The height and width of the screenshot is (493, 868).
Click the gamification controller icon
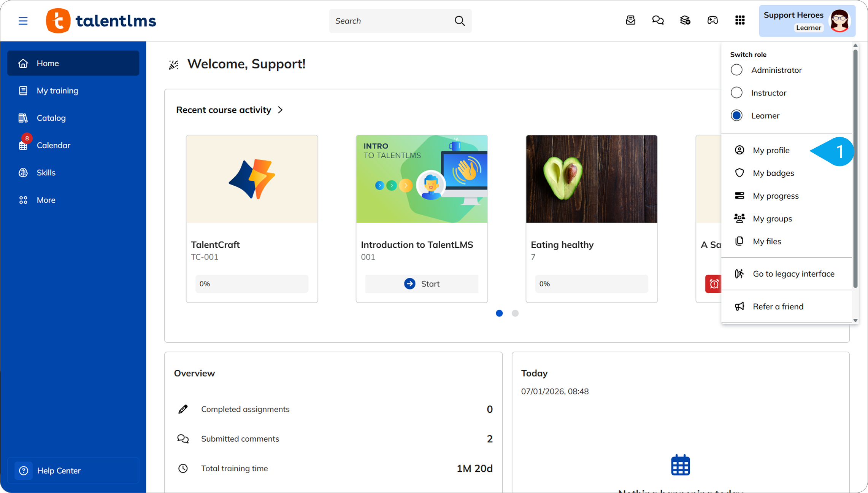pos(712,20)
